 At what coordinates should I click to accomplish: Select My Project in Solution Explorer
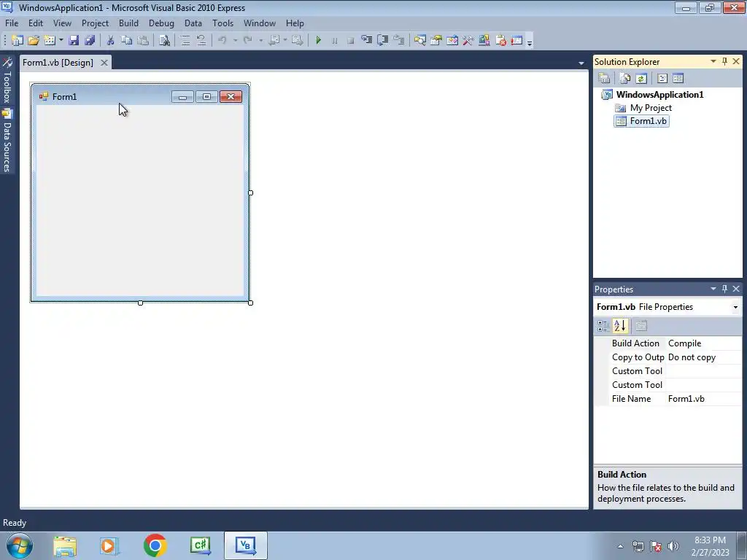[x=651, y=108]
